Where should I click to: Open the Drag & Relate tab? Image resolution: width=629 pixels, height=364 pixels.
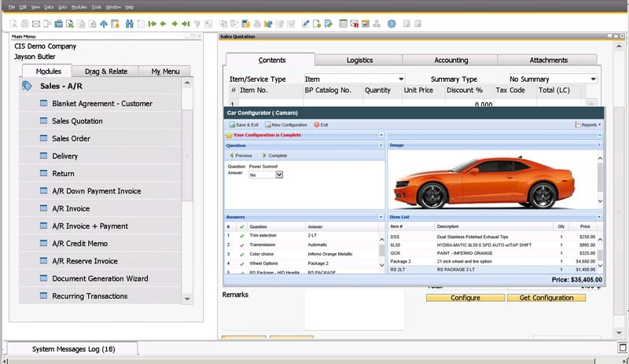pyautogui.click(x=106, y=72)
